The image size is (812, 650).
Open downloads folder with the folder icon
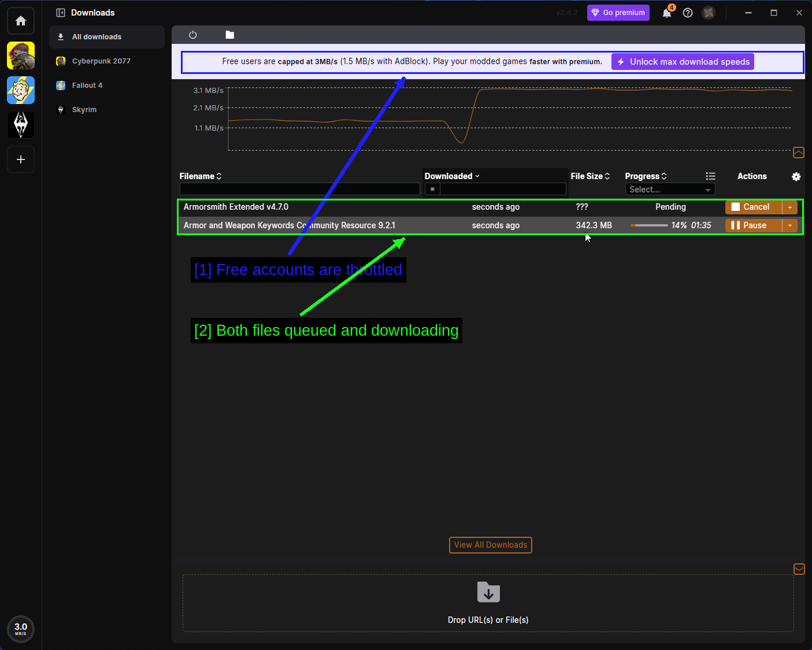point(230,35)
